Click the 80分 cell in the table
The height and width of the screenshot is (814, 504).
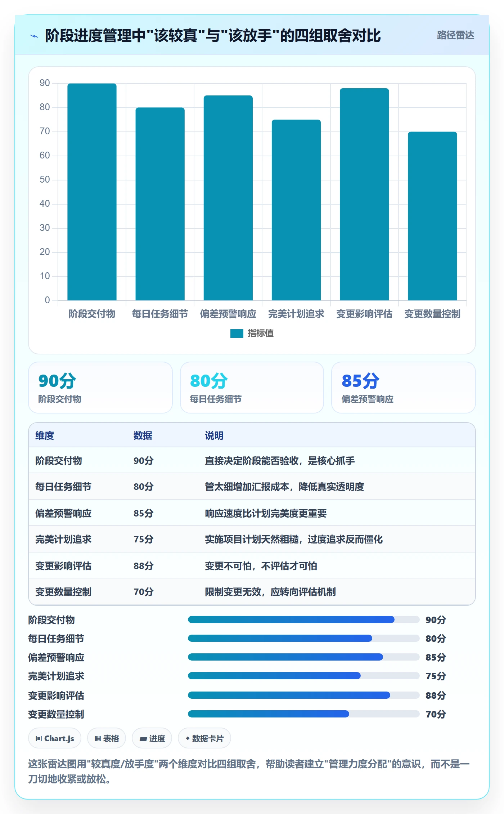(x=144, y=487)
